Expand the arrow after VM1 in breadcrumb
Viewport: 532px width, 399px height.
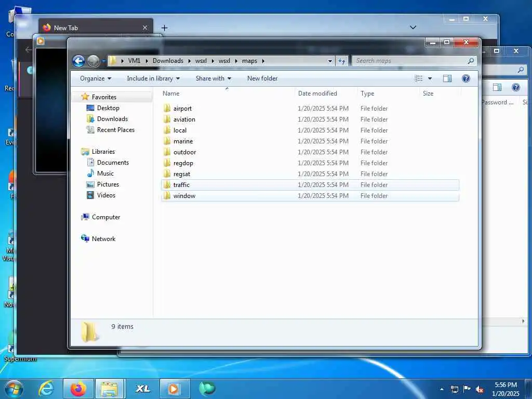point(147,61)
